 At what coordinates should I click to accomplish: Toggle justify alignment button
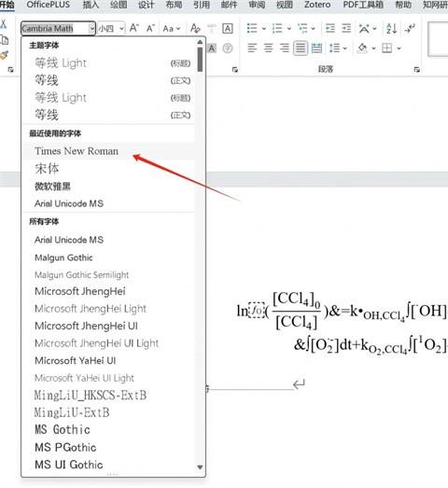click(301, 48)
